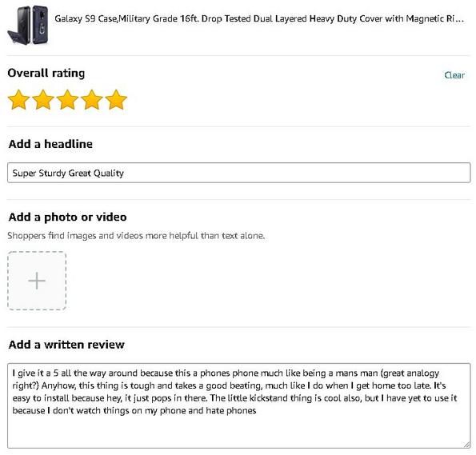This screenshot has height=455, width=476.
Task: Select the 'Overall rating' heading
Action: 46,73
